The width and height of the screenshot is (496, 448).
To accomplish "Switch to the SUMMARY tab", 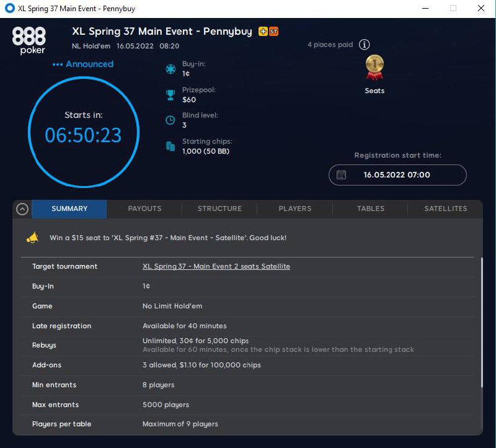I will pos(69,208).
